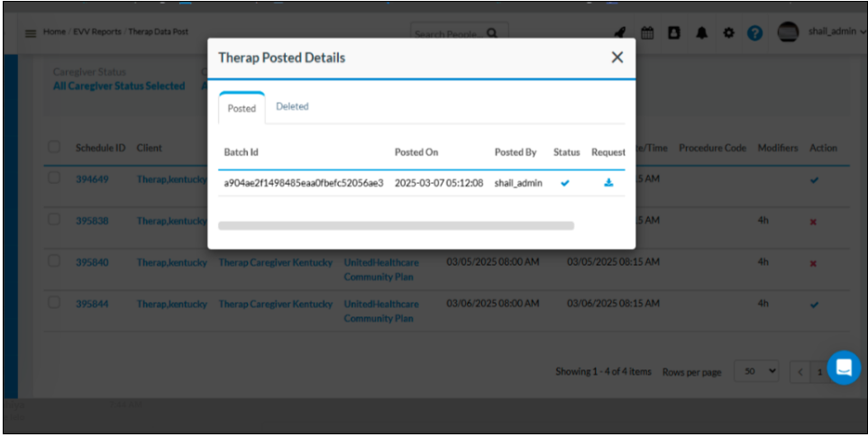Click the Status checkmark for the batch
This screenshot has width=868, height=437.
(565, 183)
